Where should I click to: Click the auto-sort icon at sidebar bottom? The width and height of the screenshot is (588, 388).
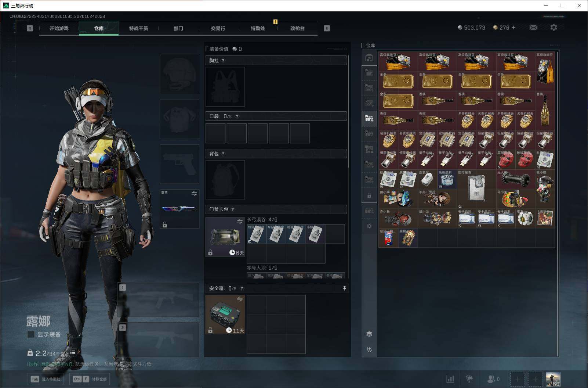pyautogui.click(x=369, y=349)
